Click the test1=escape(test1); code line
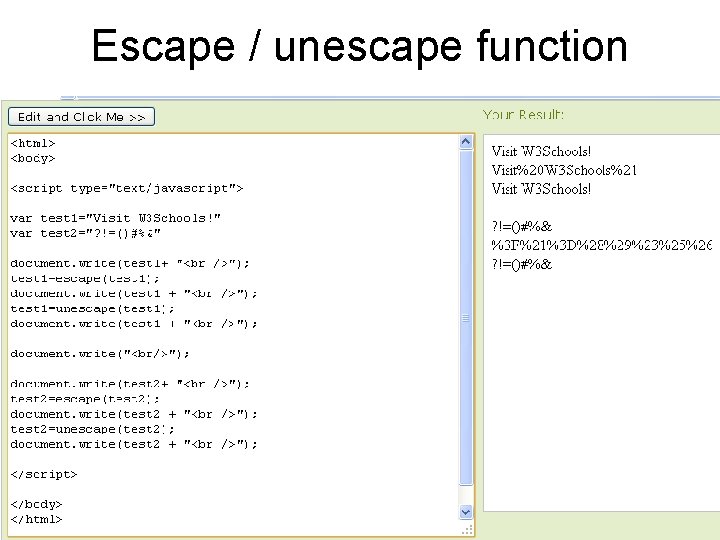 pos(85,278)
